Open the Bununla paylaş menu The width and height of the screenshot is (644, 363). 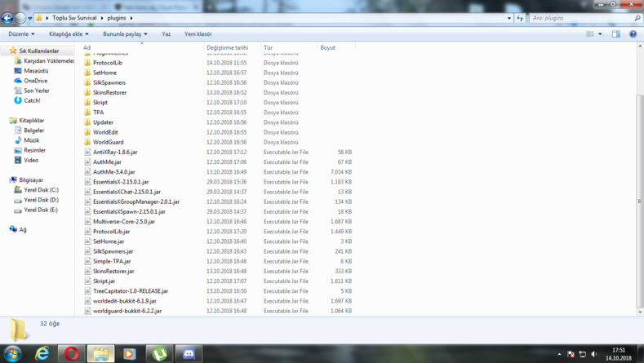click(x=125, y=34)
